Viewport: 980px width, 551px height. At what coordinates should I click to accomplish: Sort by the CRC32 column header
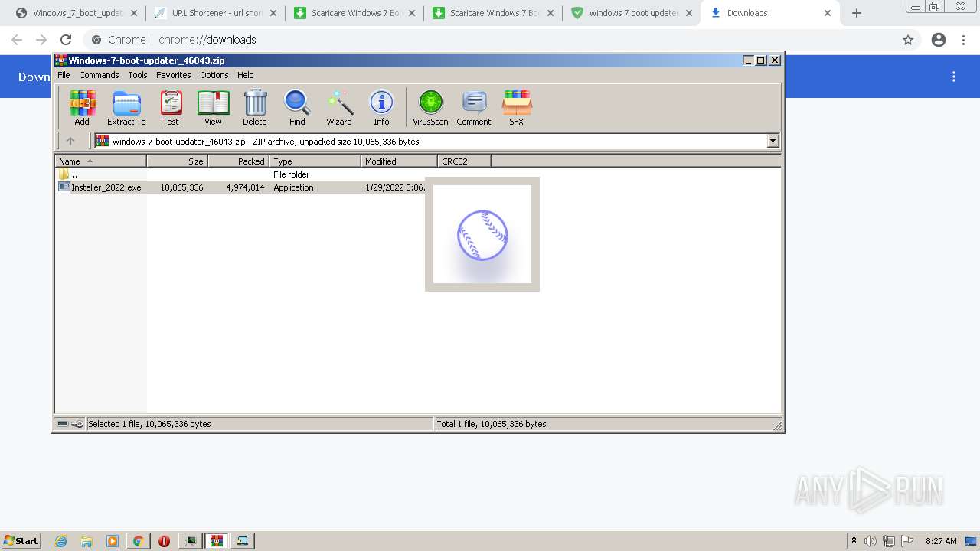tap(464, 161)
